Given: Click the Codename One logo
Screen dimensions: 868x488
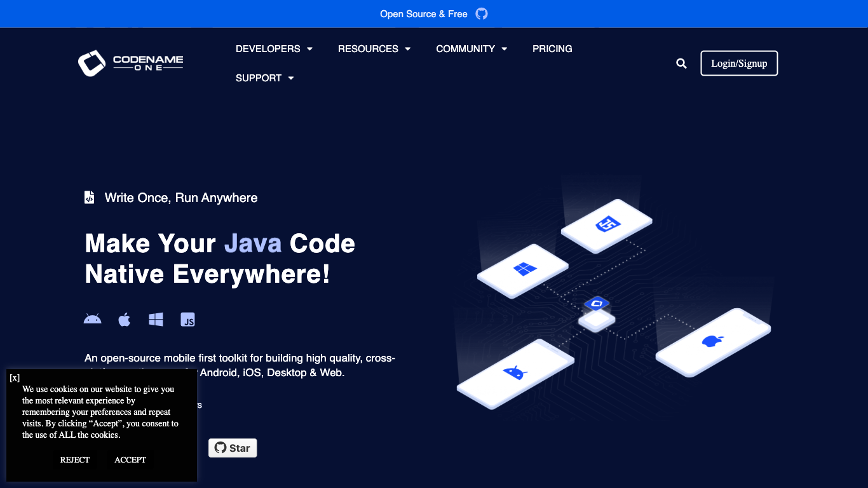Looking at the screenshot, I should point(130,63).
